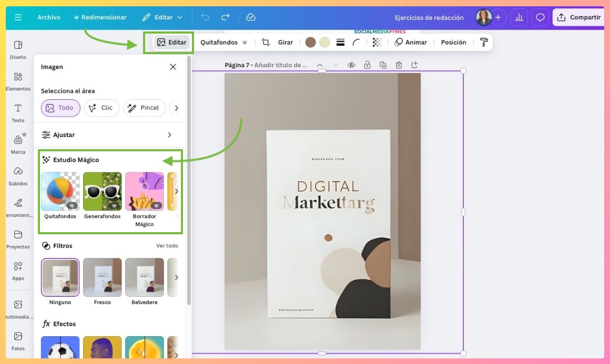
Task: Open the comments speech bubble icon
Action: pos(540,17)
